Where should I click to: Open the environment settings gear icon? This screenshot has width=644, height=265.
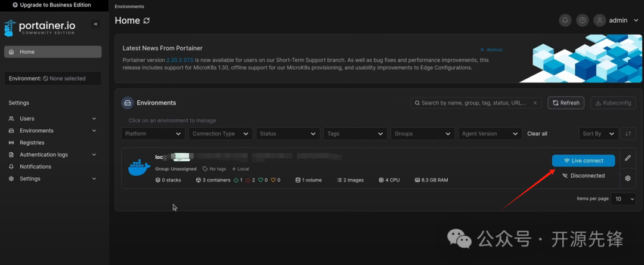coord(627,178)
